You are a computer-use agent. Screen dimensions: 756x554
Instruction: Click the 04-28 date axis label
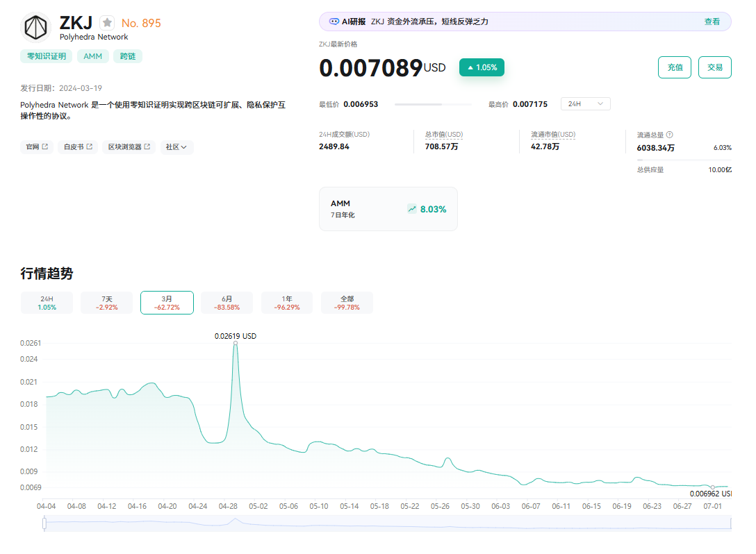tap(228, 506)
